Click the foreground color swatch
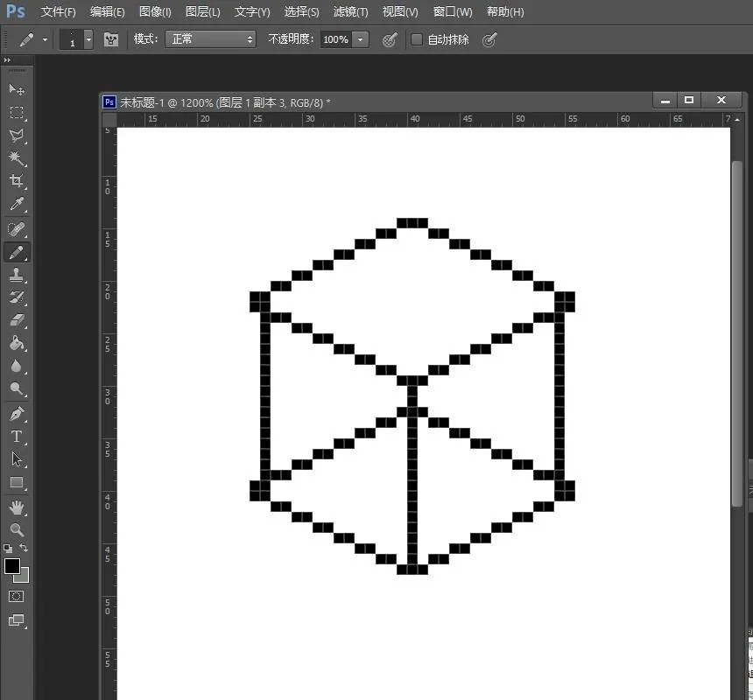This screenshot has height=700, width=753. [12, 566]
